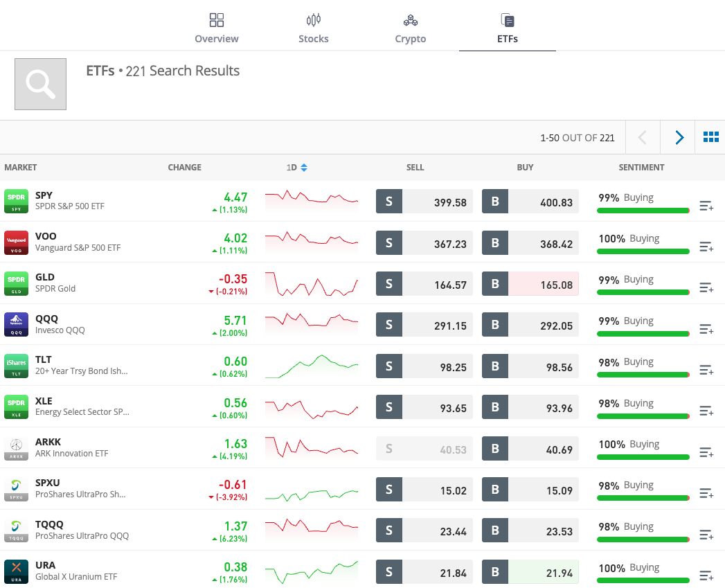Switch to the Crypto tab
The width and height of the screenshot is (725, 588).
tap(410, 28)
